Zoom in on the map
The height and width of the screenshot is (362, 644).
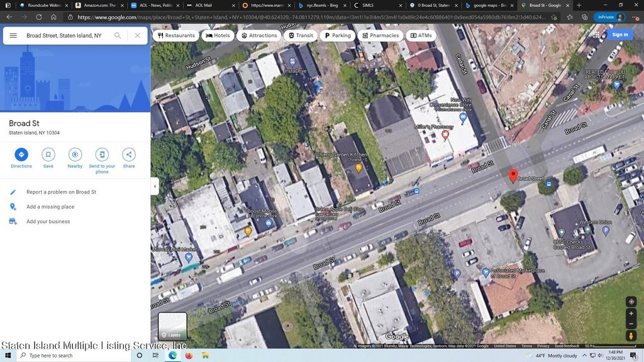tap(631, 313)
